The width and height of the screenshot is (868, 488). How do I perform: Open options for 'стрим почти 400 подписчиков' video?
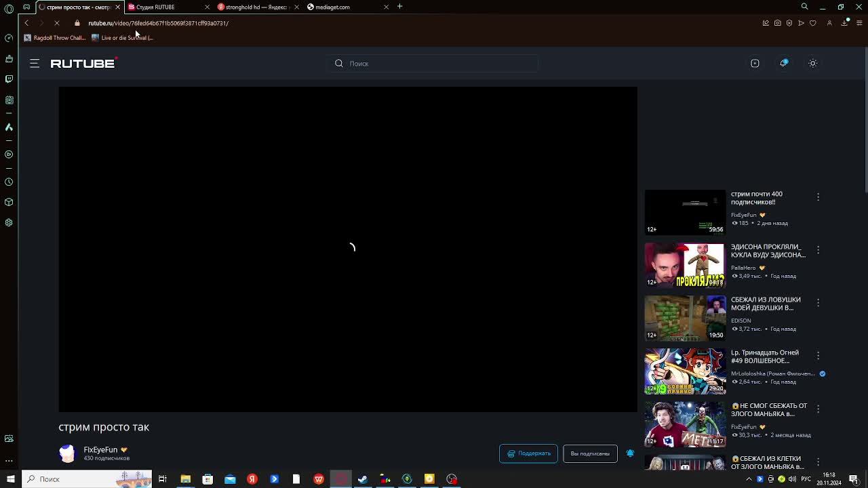click(818, 197)
